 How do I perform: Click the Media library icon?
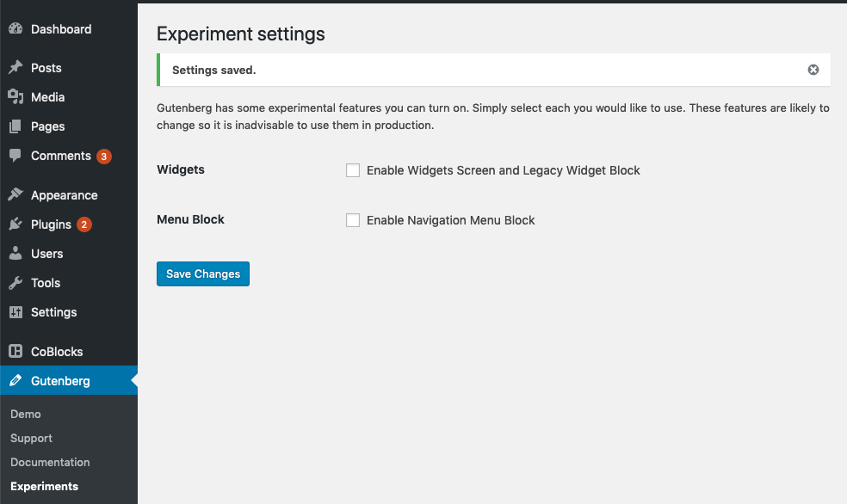click(15, 96)
